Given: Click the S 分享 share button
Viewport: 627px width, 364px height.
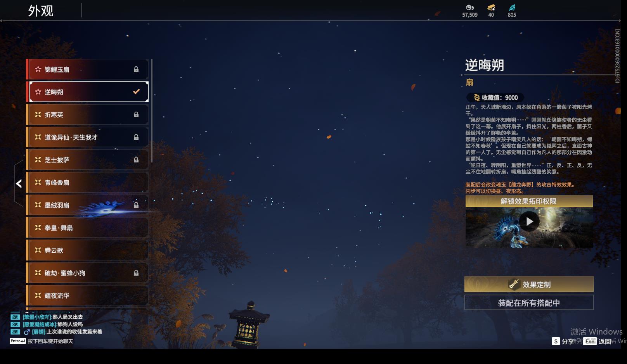Looking at the screenshot, I should (x=563, y=341).
